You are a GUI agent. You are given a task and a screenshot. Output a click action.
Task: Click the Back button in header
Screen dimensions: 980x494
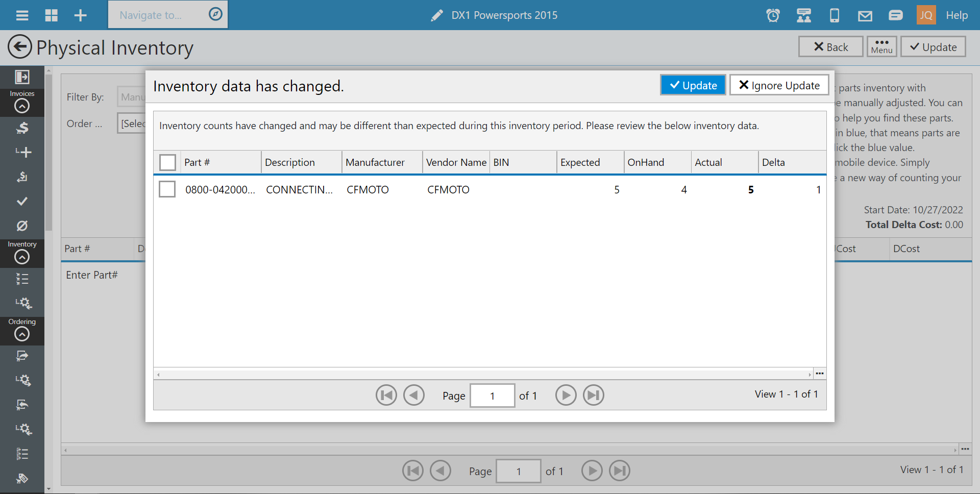pyautogui.click(x=830, y=46)
